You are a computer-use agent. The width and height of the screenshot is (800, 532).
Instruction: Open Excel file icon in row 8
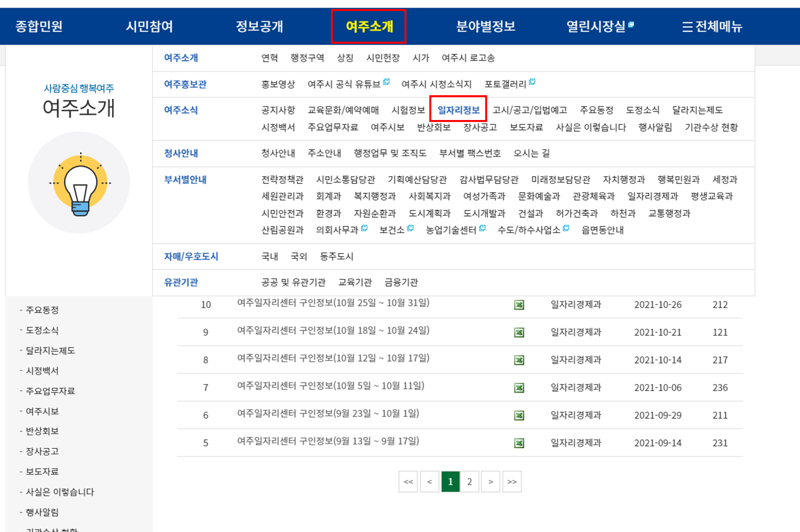(519, 360)
